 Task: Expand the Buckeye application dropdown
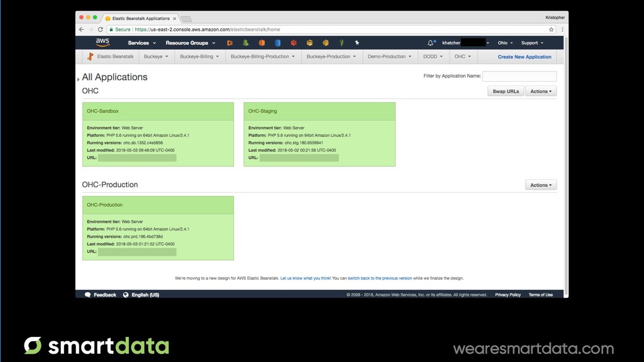(156, 57)
